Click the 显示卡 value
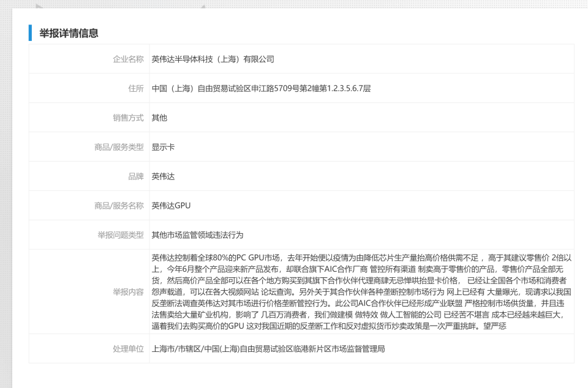The height and width of the screenshot is (388, 588). [x=163, y=147]
